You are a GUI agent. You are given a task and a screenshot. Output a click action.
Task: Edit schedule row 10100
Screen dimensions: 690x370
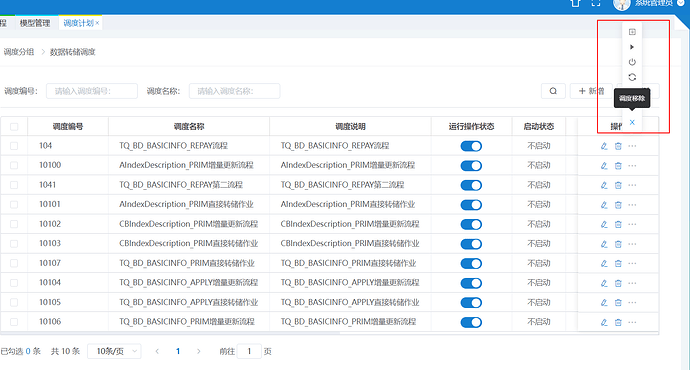(x=604, y=166)
